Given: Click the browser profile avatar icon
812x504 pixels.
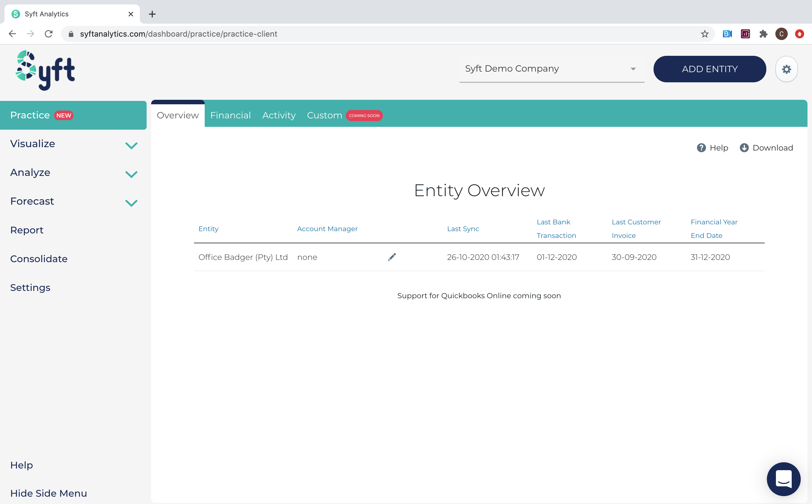Looking at the screenshot, I should coord(781,34).
